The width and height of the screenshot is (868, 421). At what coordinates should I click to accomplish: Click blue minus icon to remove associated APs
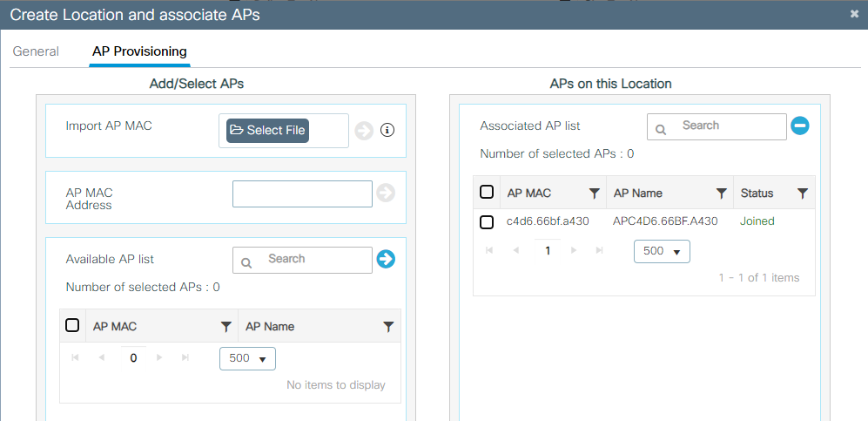tap(800, 126)
